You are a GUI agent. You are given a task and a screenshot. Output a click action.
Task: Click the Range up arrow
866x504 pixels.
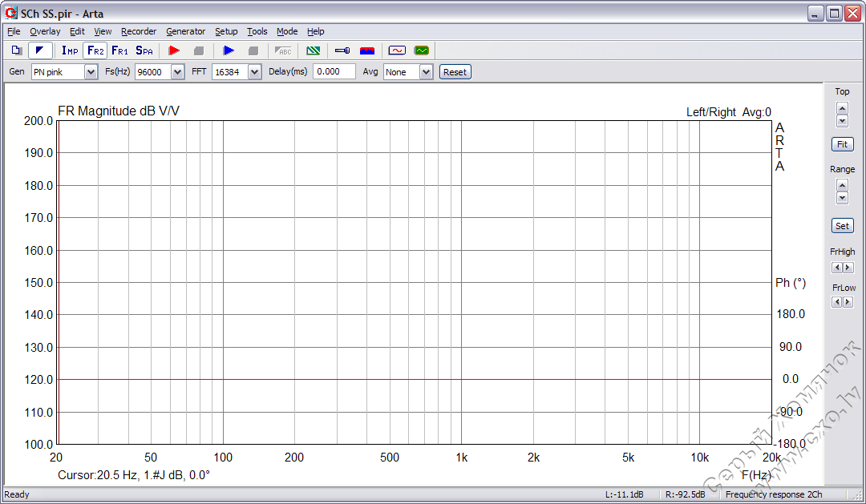point(842,185)
